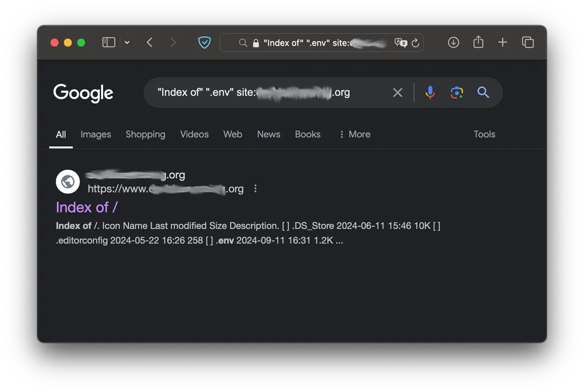Click the https://www result URL
The height and width of the screenshot is (392, 584).
click(166, 189)
